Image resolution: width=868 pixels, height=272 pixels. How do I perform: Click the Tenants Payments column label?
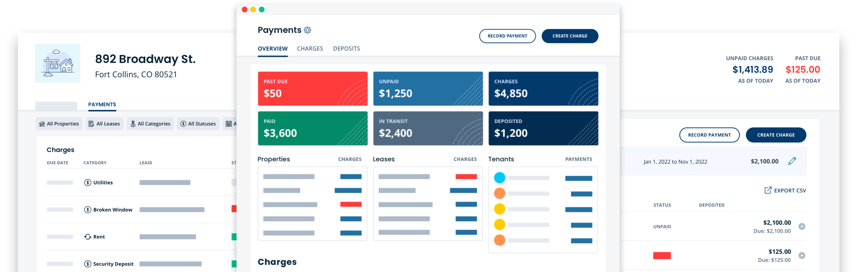(578, 159)
